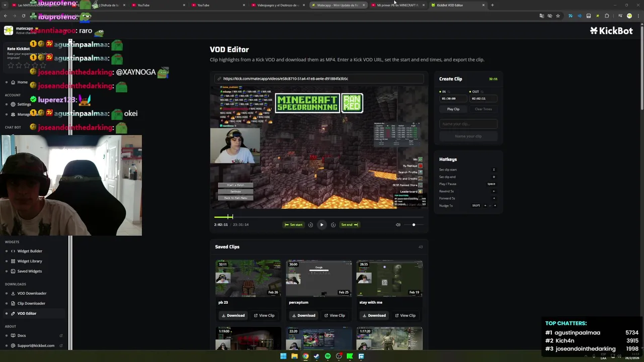Open the pb 23 clip thumbnail
The width and height of the screenshot is (644, 362).
(x=249, y=278)
